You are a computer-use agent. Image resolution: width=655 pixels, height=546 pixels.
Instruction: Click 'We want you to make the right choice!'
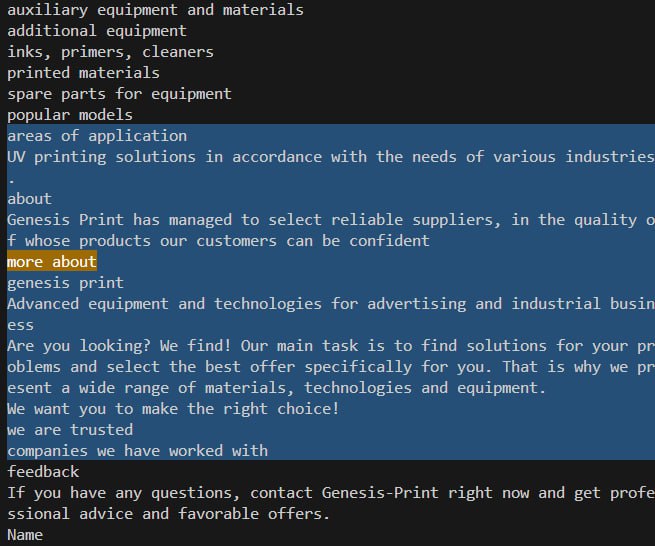point(173,409)
